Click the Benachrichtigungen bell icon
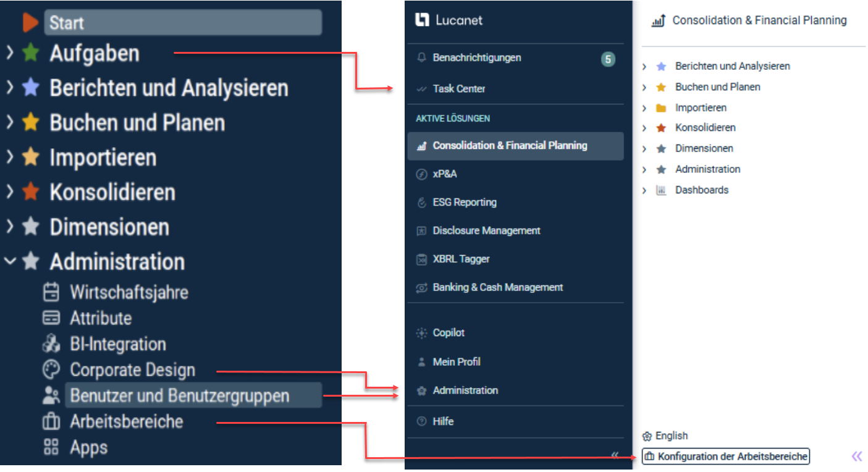This screenshot has width=868, height=472. 422,58
